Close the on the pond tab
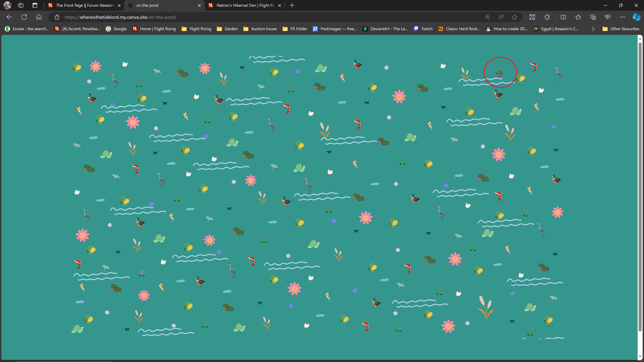Screen dimensions: 644x362 (x=199, y=5)
